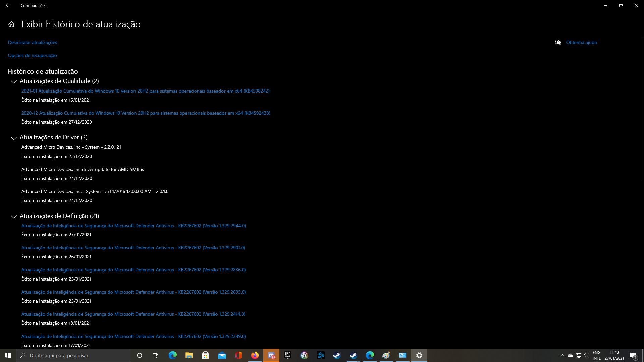
Task: Show hidden system tray icons
Action: [x=562, y=355]
